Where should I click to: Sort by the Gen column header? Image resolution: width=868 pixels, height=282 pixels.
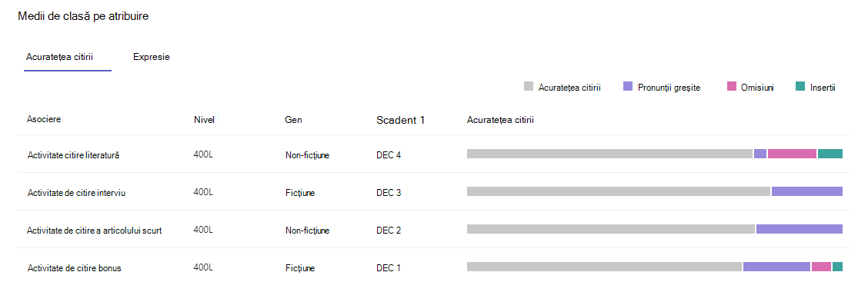click(293, 120)
